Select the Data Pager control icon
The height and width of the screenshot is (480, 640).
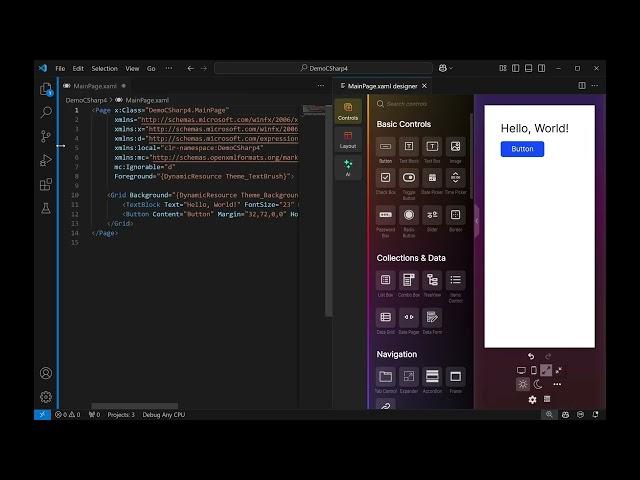[409, 318]
